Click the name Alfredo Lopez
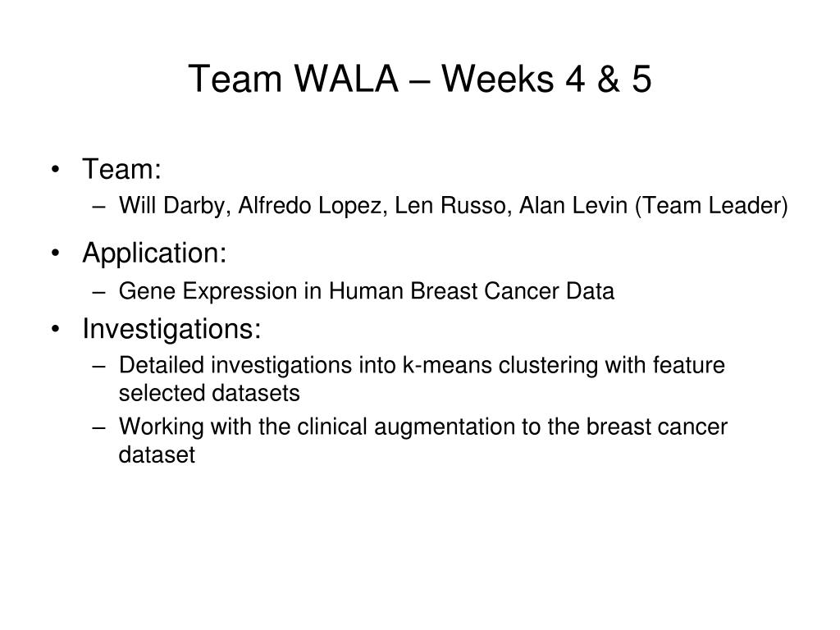The width and height of the screenshot is (840, 630). (313, 206)
